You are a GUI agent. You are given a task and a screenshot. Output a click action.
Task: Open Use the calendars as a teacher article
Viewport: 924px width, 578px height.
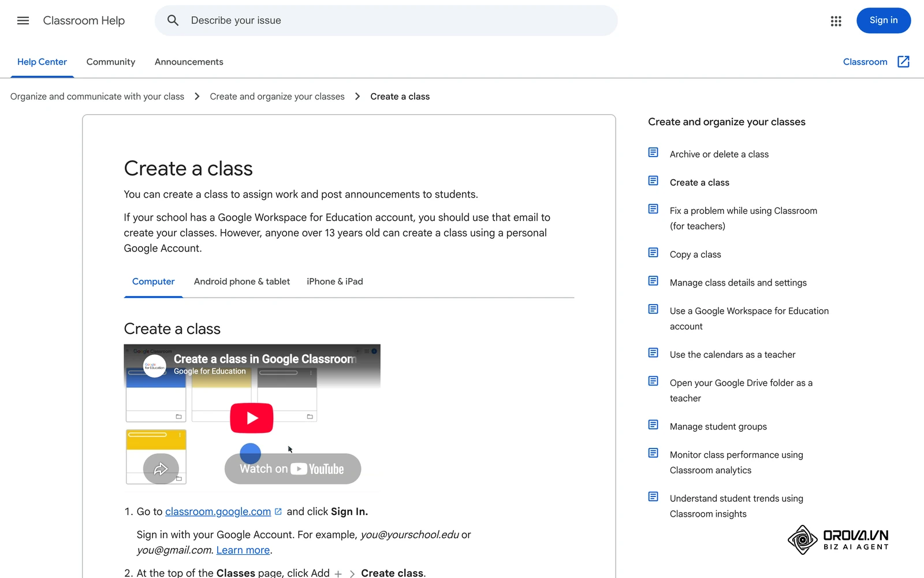[732, 354]
